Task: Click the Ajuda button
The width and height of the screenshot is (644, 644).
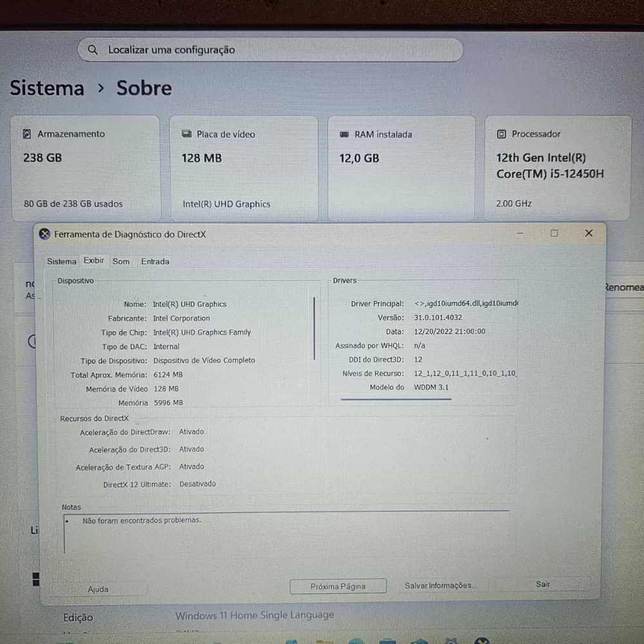Action: coord(98,589)
